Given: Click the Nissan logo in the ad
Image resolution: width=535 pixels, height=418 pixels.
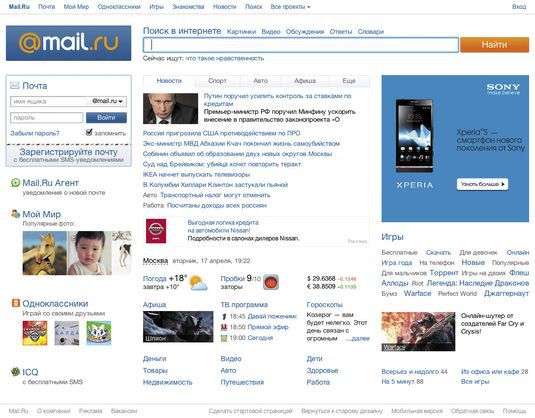Looking at the screenshot, I should [156, 231].
